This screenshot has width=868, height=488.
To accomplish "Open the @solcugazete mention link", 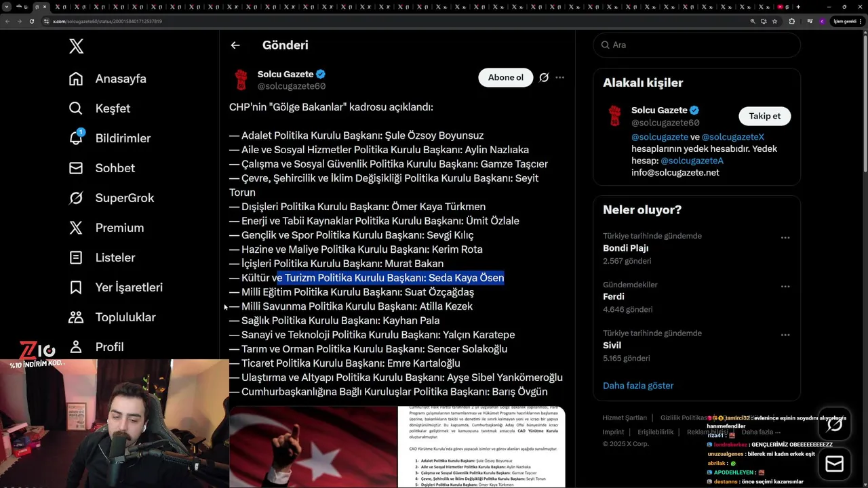I will pyautogui.click(x=660, y=137).
